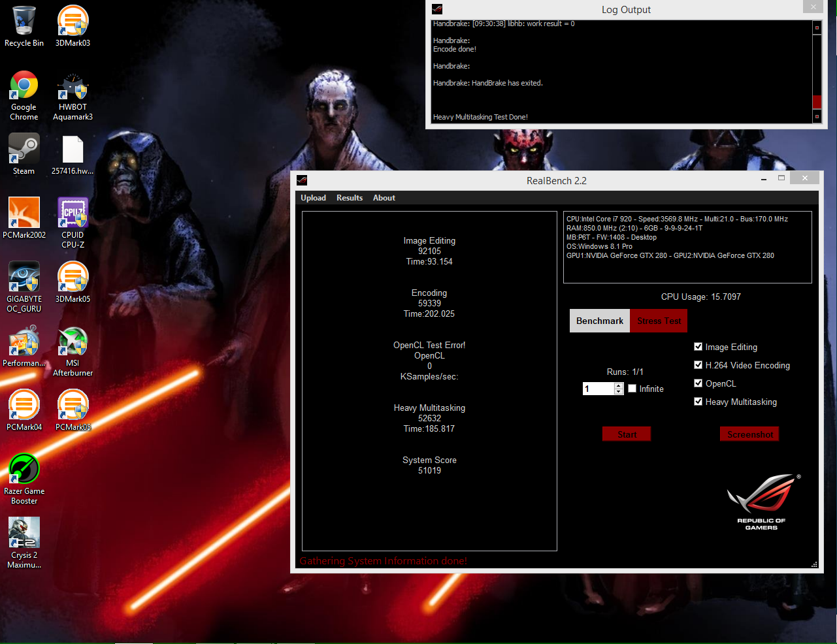Click the Encoding Time:202.025 value
The image size is (837, 644).
click(429, 314)
